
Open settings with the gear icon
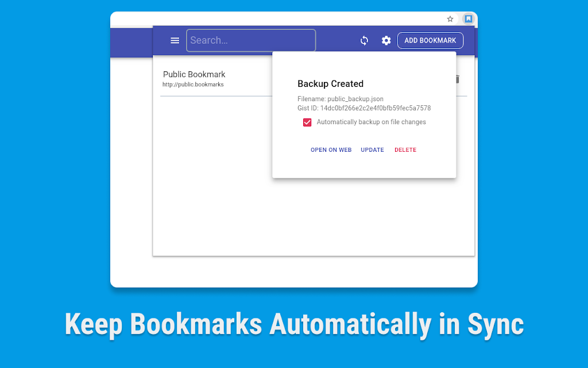coord(386,41)
